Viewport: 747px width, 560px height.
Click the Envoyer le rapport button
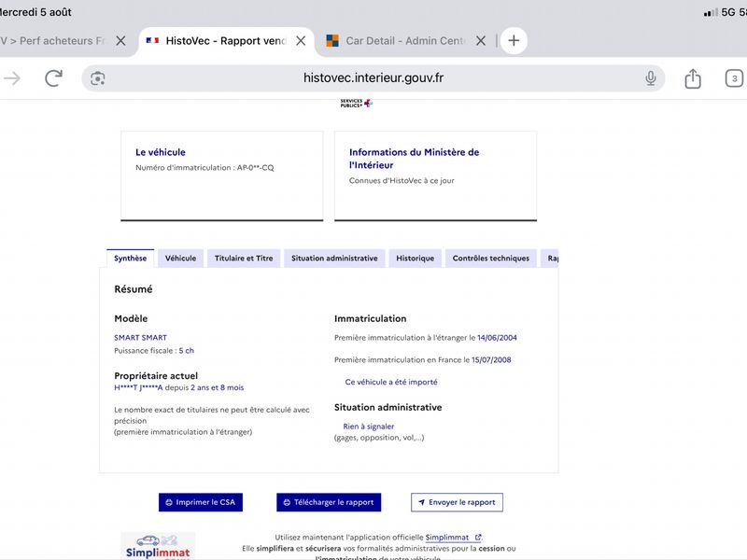tap(457, 502)
